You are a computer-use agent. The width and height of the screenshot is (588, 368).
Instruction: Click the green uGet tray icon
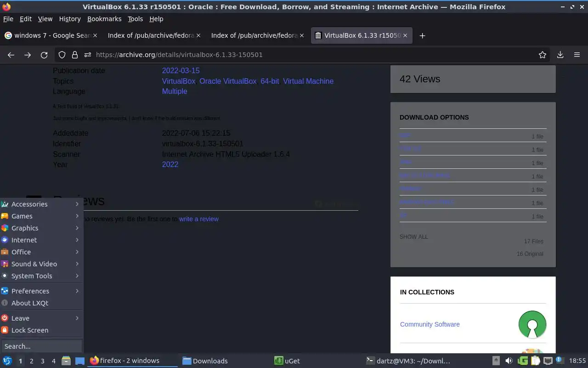[x=522, y=361]
